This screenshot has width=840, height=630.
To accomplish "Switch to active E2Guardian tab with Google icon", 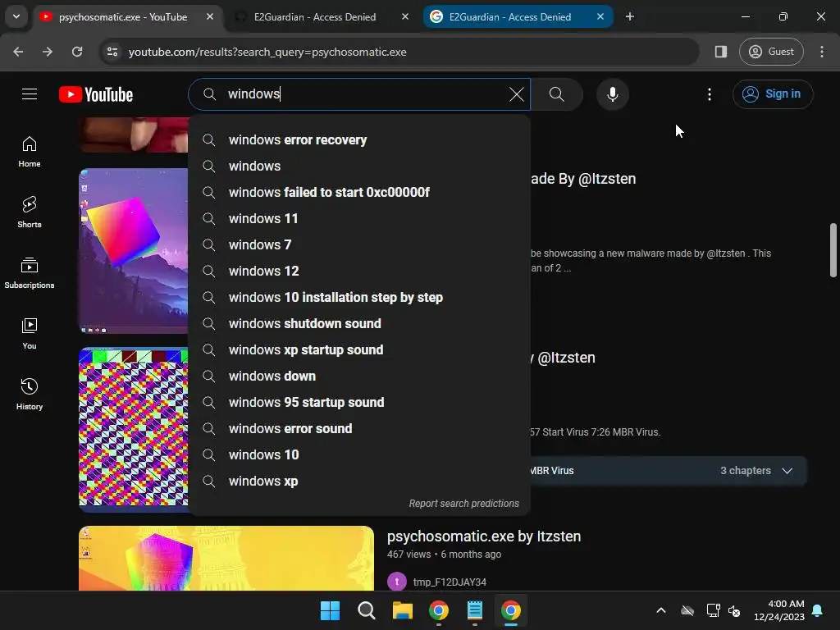I will (518, 16).
